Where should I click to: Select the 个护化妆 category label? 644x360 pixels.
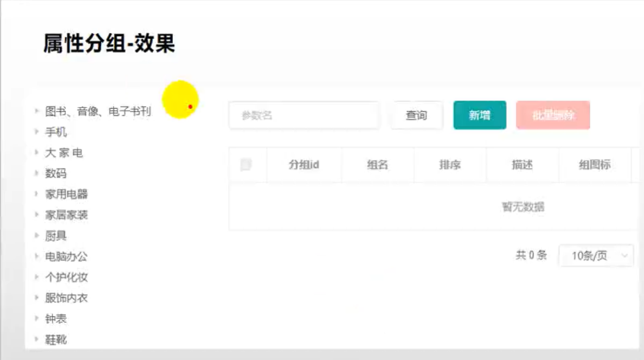66,277
